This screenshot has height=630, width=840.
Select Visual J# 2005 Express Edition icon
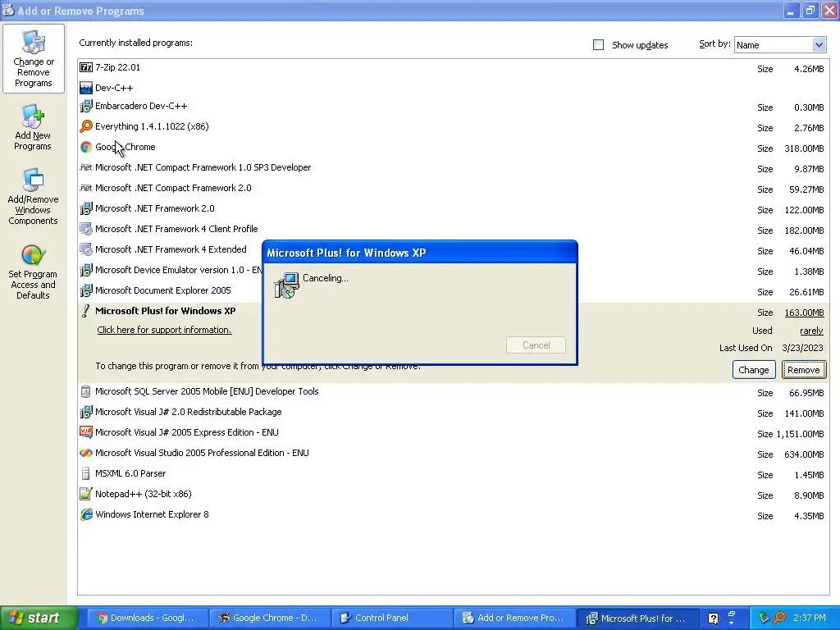85,432
